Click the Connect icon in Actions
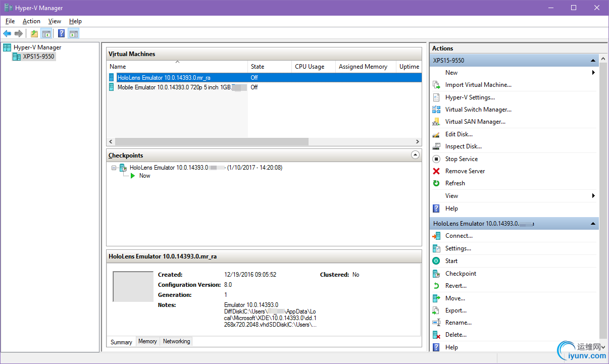The height and width of the screenshot is (364, 609). pyautogui.click(x=436, y=236)
